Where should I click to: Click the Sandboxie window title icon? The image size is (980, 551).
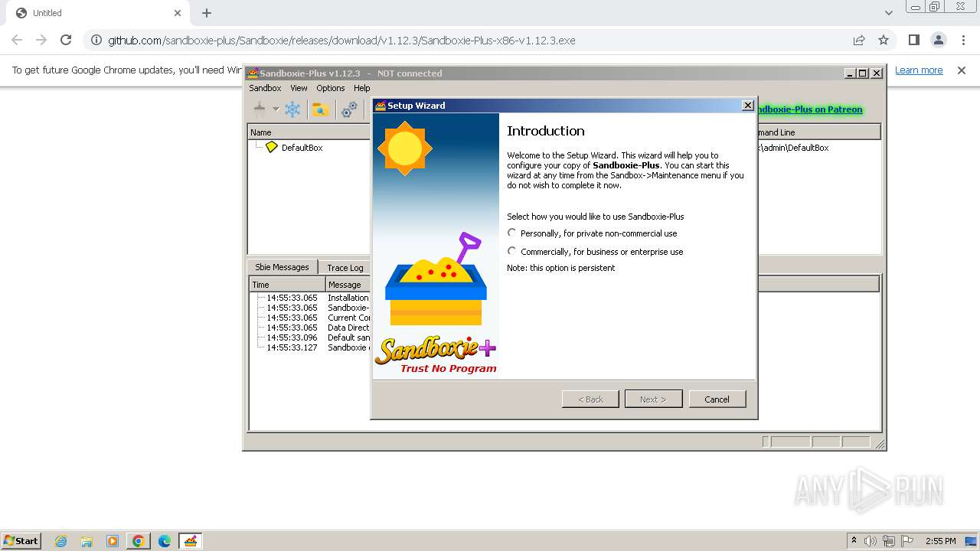pyautogui.click(x=253, y=73)
